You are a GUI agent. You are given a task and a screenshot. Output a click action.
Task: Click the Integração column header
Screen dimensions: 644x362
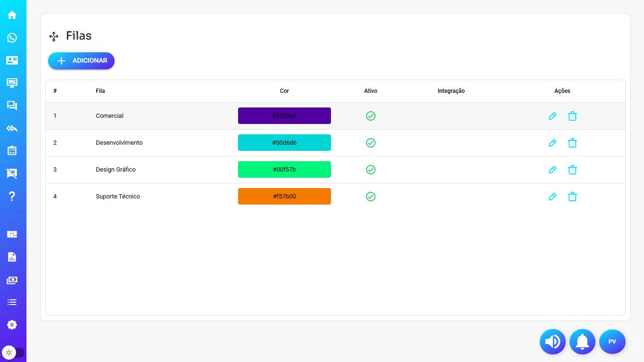[451, 91]
